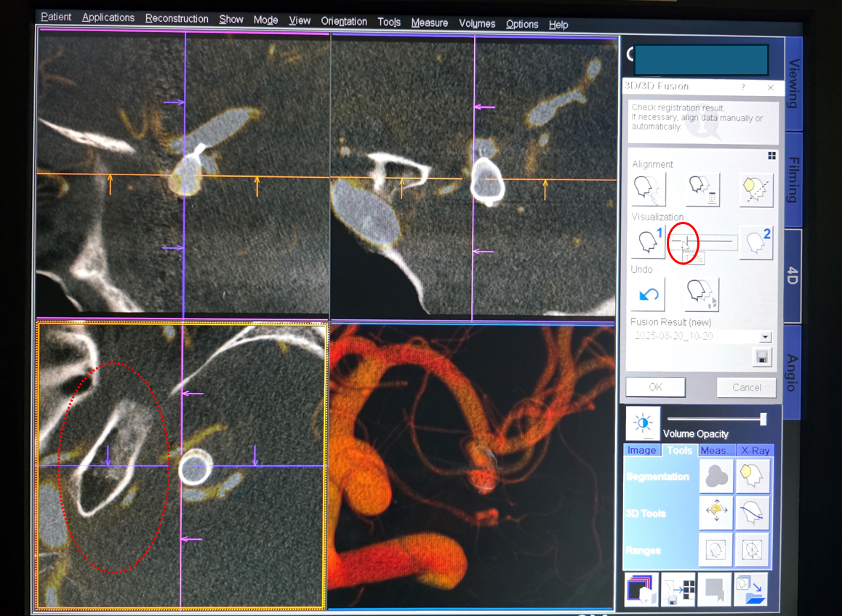Click the small grid icon above Alignment
The image size is (842, 616).
pos(771,156)
